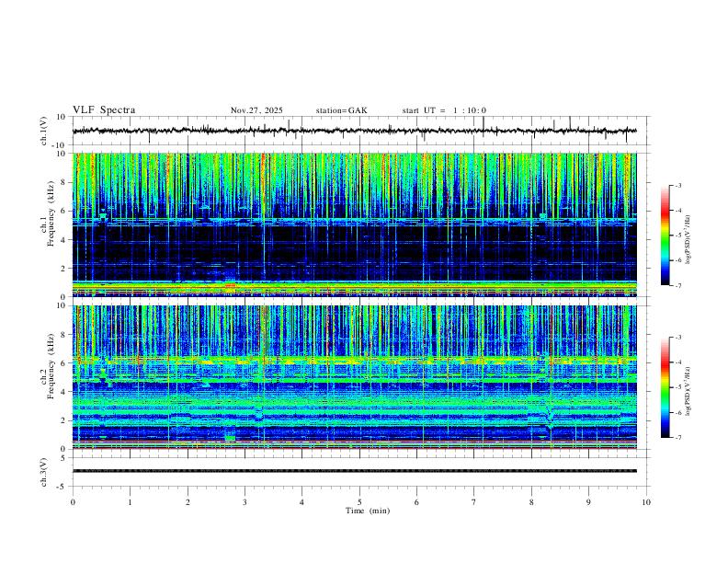This screenshot has width=728, height=563.
Task: Click the ch.1 colorbar "log(PSD)(V²/Hz)" label
Action: click(688, 239)
